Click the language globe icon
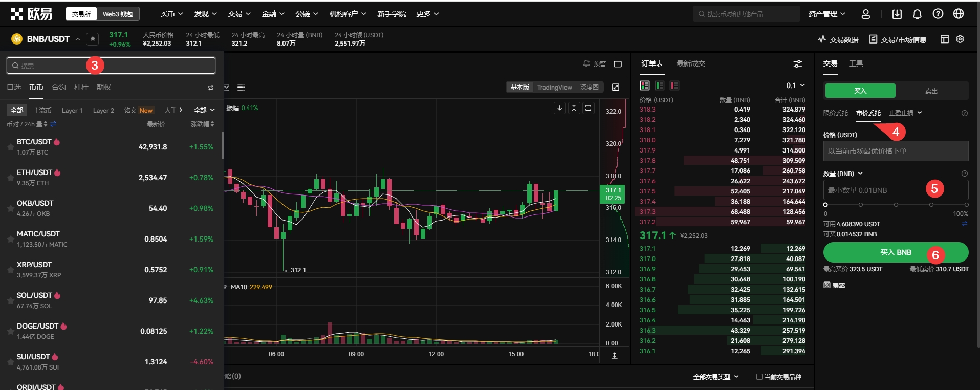Viewport: 980px width, 390px height. (x=959, y=14)
